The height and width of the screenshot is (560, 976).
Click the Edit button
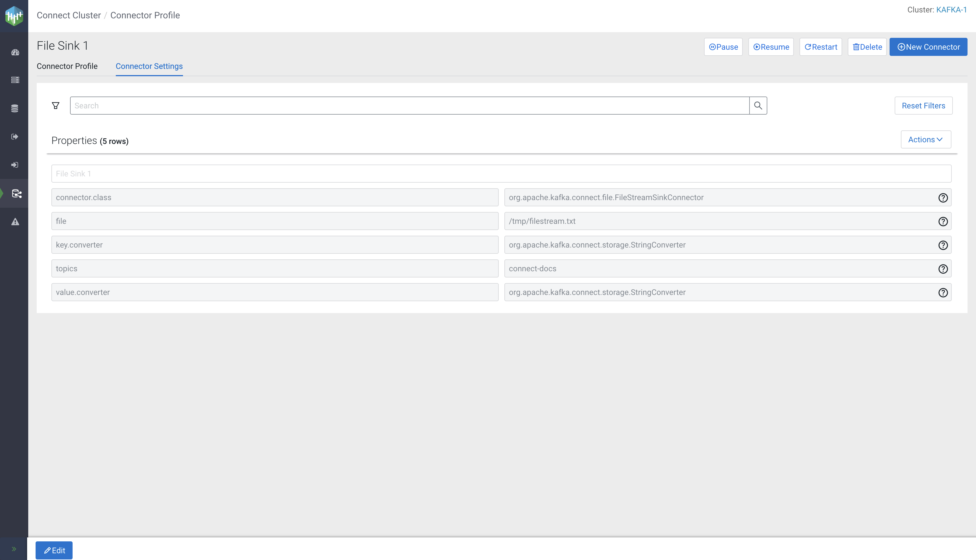[54, 550]
